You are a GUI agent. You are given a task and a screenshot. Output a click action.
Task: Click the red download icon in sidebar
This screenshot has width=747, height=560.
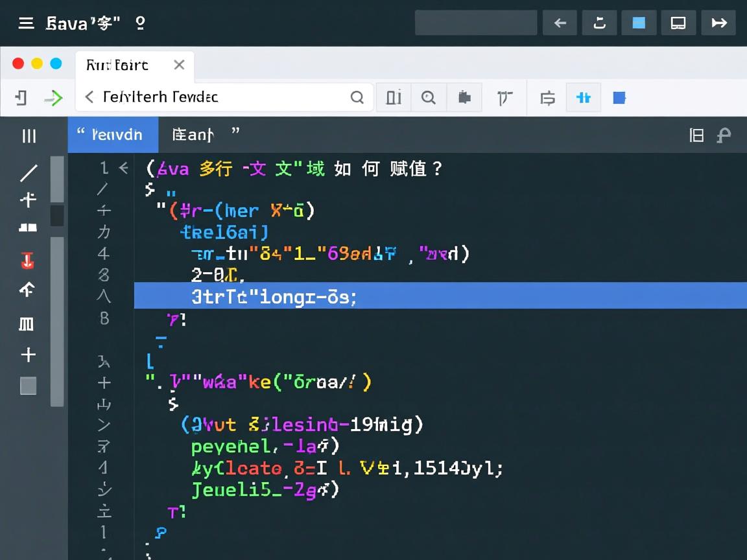point(27,261)
